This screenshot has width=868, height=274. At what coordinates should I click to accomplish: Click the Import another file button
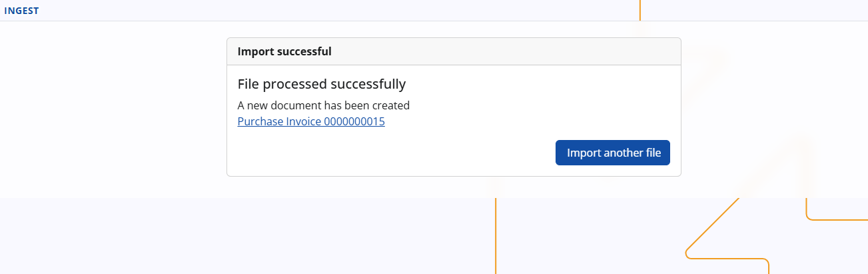(x=612, y=153)
